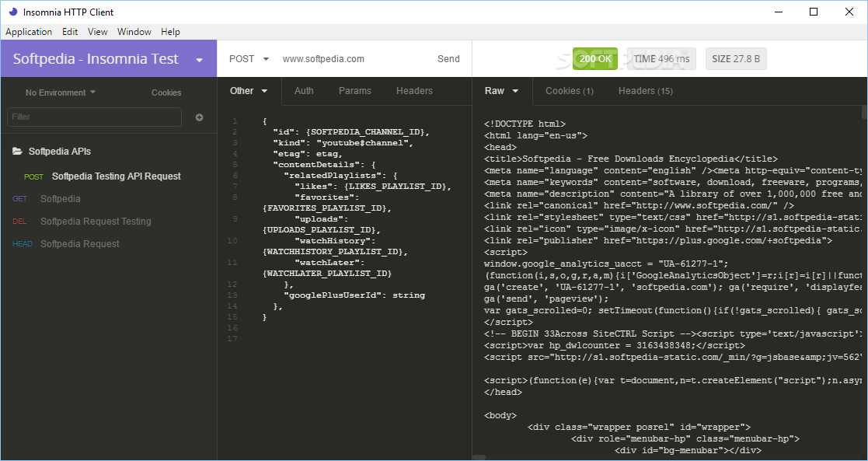Open the Window menu
The width and height of the screenshot is (868, 461).
[x=134, y=32]
